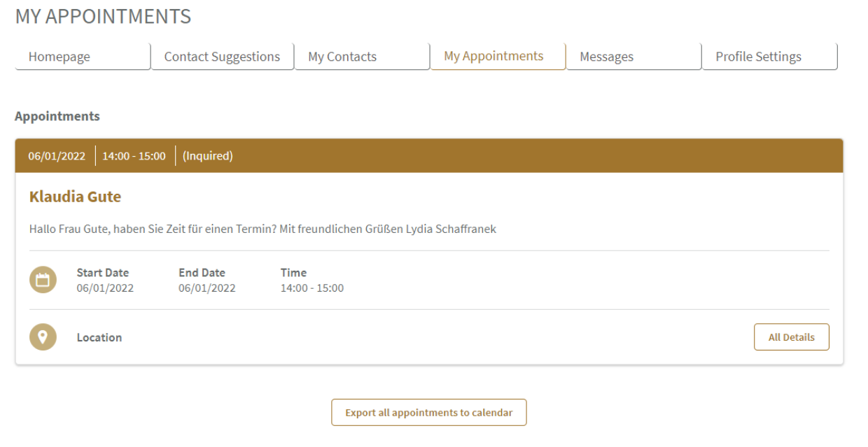Click the calendar icon beside Start Date

tap(43, 280)
